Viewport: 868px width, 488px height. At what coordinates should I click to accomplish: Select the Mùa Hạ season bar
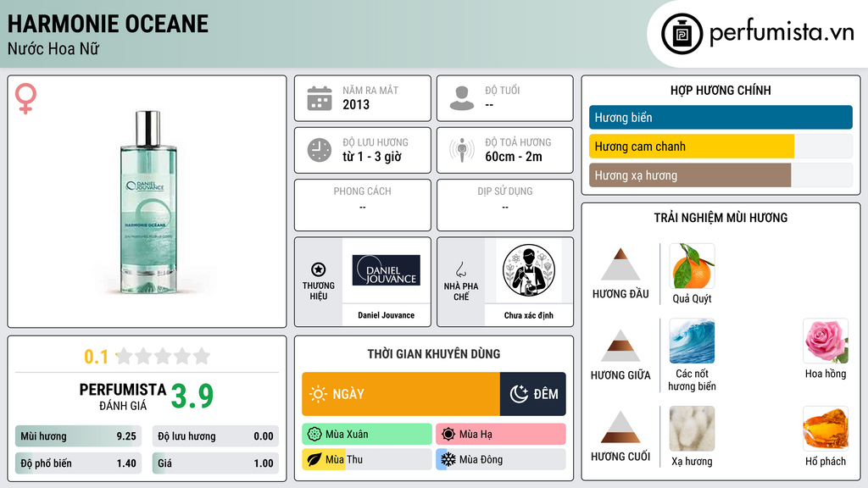tap(501, 435)
